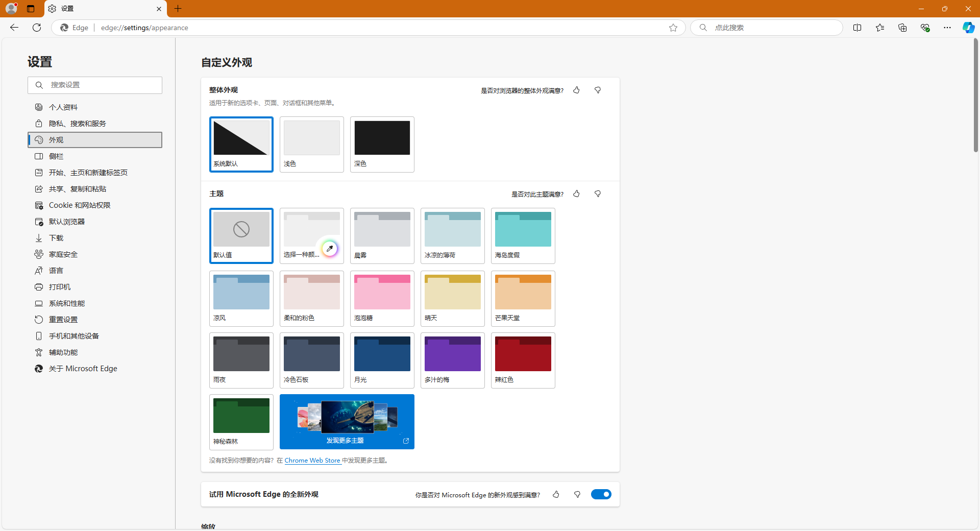Apply the 海岛度假 theme
This screenshot has width=980, height=531.
(x=523, y=236)
